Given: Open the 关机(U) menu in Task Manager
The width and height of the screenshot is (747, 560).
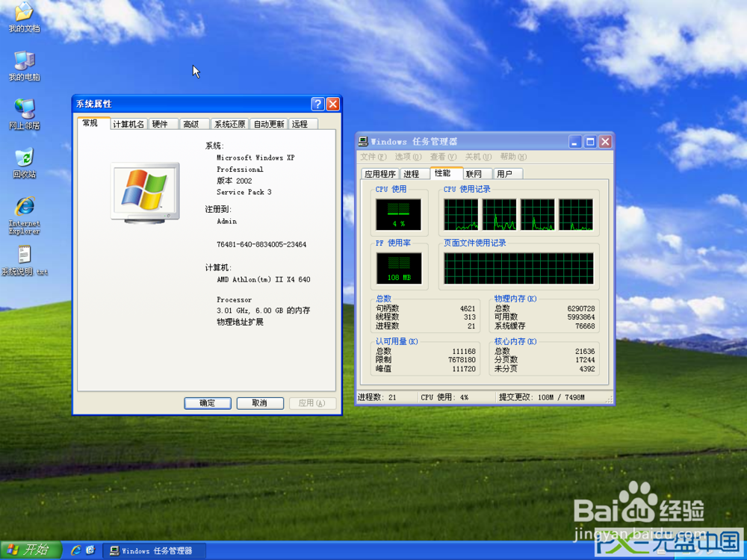Looking at the screenshot, I should (x=478, y=157).
